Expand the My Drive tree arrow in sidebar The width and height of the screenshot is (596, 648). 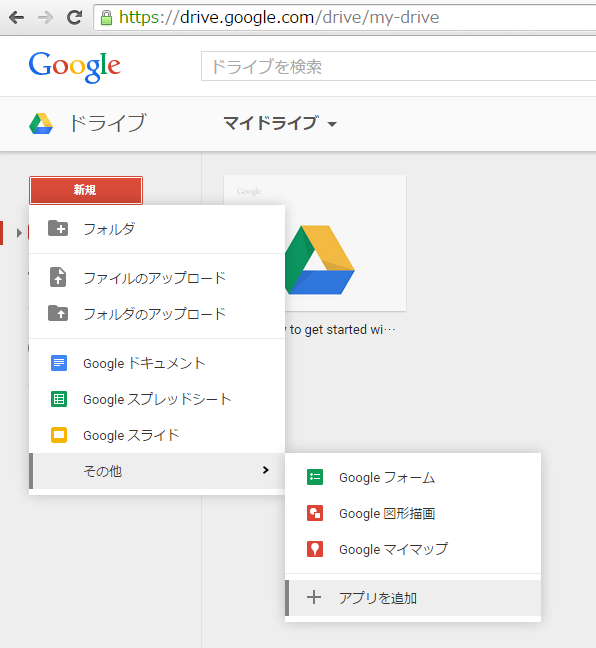click(x=19, y=233)
